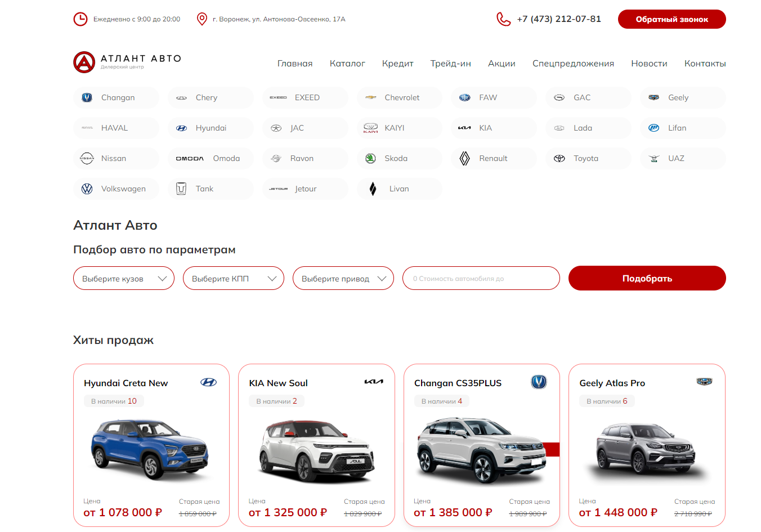Viewport: 761px width, 532px height.
Task: Click the price 'от 1 078 000 ₽'
Action: coord(123,512)
